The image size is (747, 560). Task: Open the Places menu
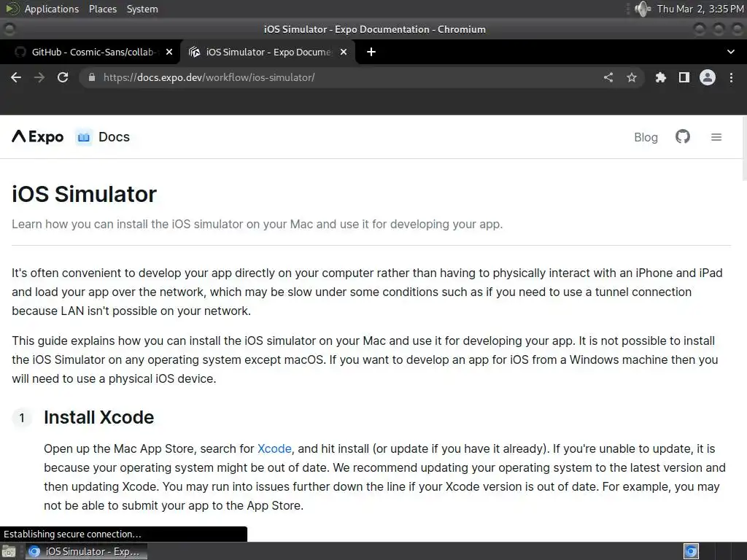pos(102,9)
